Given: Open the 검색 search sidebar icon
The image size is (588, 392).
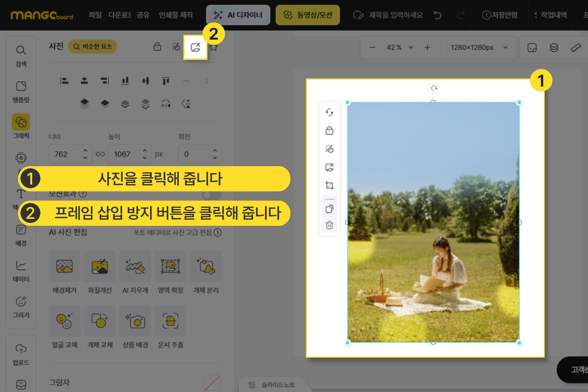Looking at the screenshot, I should click(x=21, y=56).
